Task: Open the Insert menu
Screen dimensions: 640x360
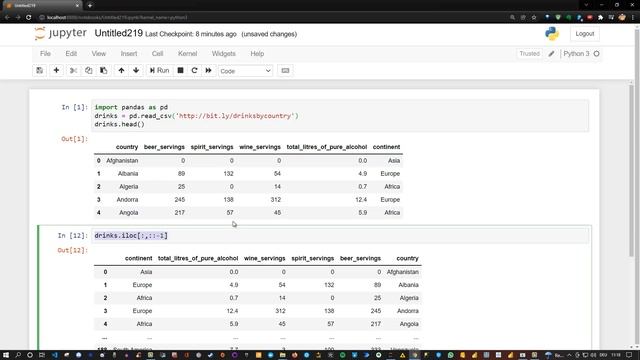Action: [x=129, y=53]
